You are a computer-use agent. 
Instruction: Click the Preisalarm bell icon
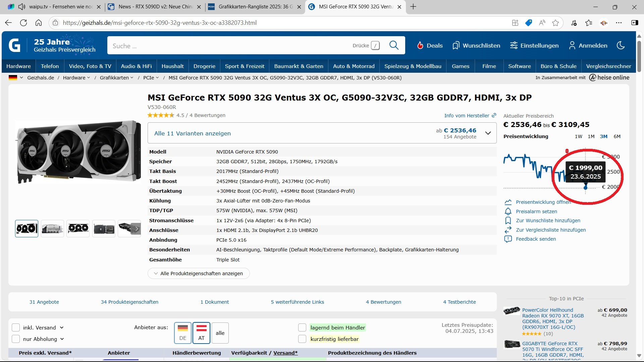coord(508,212)
